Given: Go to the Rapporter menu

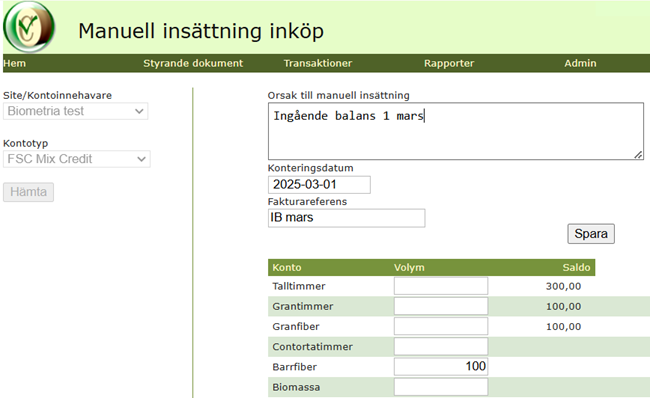Looking at the screenshot, I should pyautogui.click(x=449, y=63).
